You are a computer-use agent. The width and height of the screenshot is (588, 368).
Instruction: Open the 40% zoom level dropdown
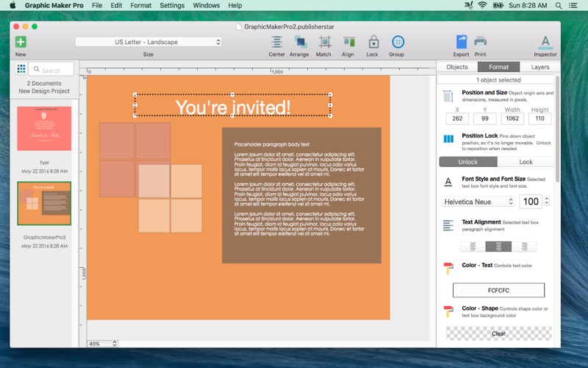click(103, 344)
